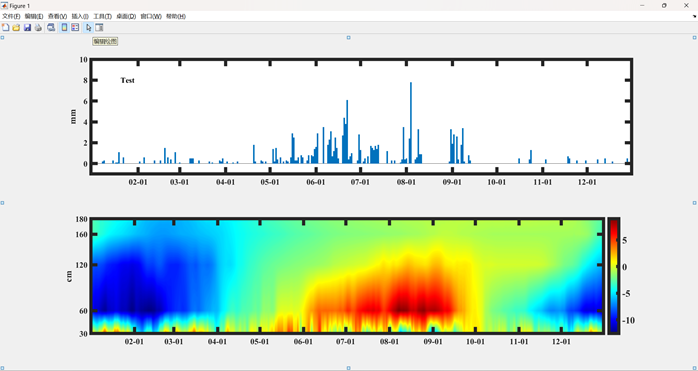Toggle the Insert Colorbar toolbar icon
The width and height of the screenshot is (698, 371).
[65, 28]
